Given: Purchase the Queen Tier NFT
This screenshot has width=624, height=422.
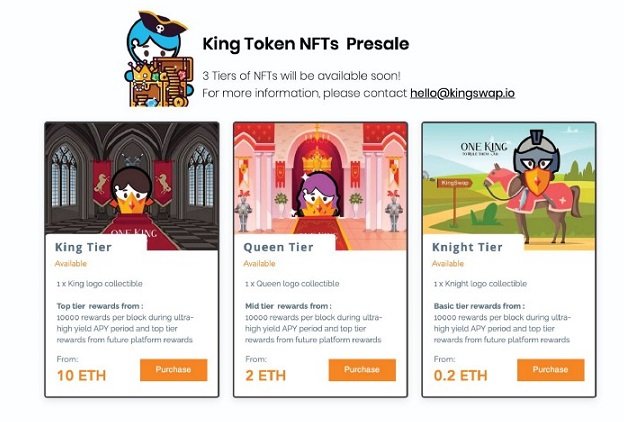Looking at the screenshot, I should 362,370.
